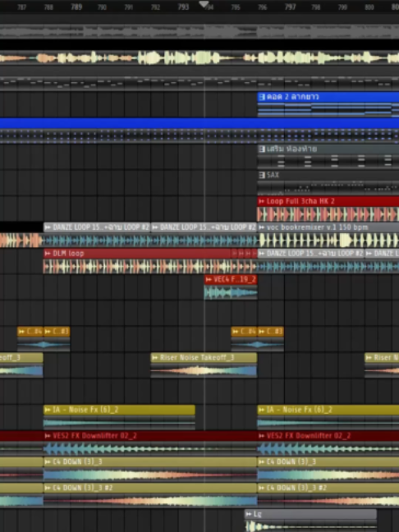
Task: Select the VEC4 F..19_2 audio clip
Action: tap(231, 287)
